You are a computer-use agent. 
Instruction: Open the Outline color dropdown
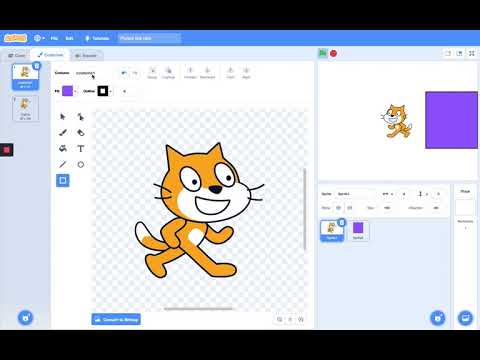(x=105, y=91)
